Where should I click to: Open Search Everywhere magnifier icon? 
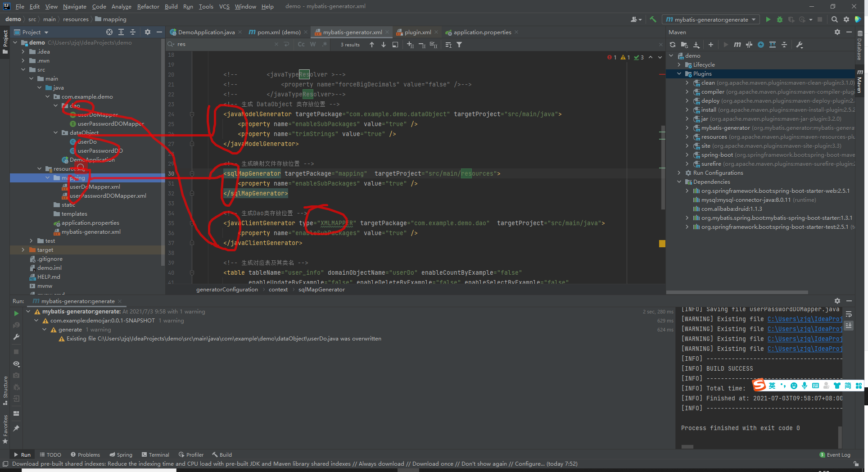click(834, 19)
